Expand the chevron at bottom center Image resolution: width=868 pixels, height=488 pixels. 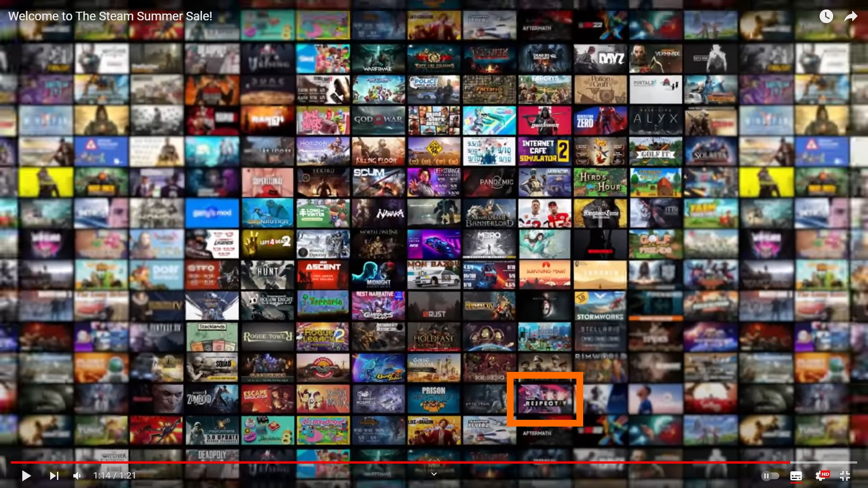point(434,474)
